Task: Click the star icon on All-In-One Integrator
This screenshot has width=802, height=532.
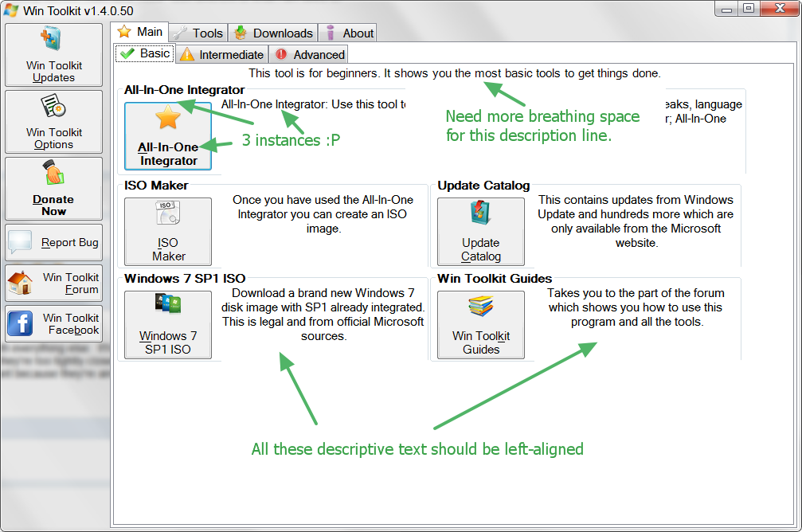Action: pyautogui.click(x=168, y=116)
